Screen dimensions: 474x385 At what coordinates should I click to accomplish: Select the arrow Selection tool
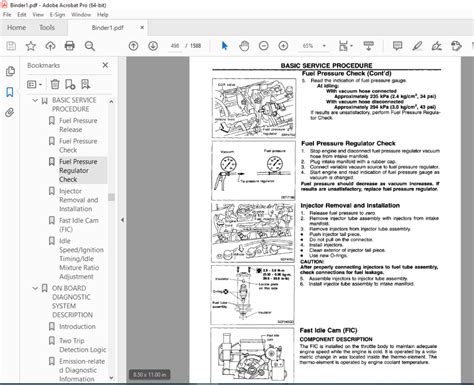pyautogui.click(x=225, y=46)
